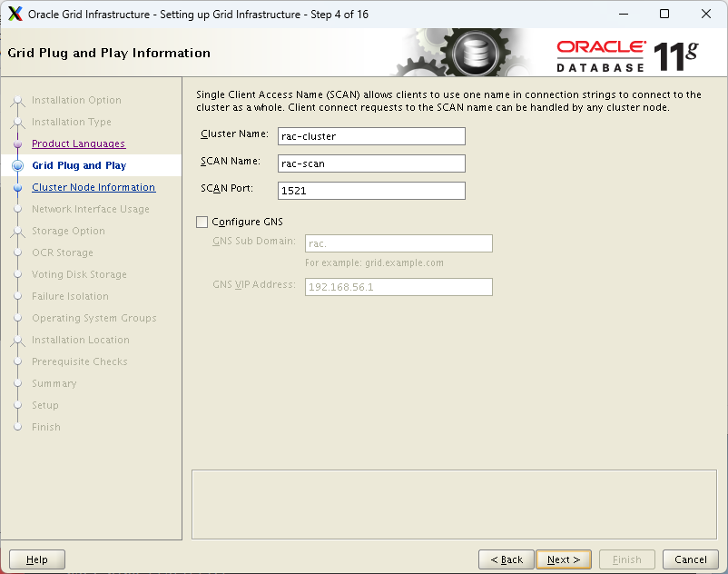Click the Back button
The image size is (728, 574).
507,559
